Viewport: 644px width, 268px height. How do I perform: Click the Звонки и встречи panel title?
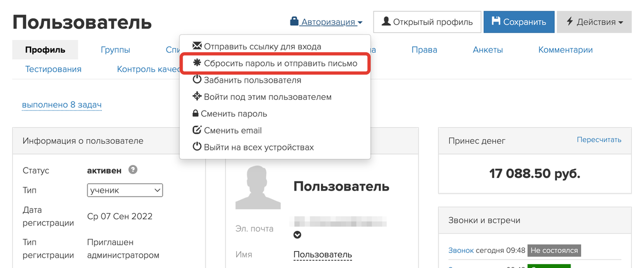484,220
